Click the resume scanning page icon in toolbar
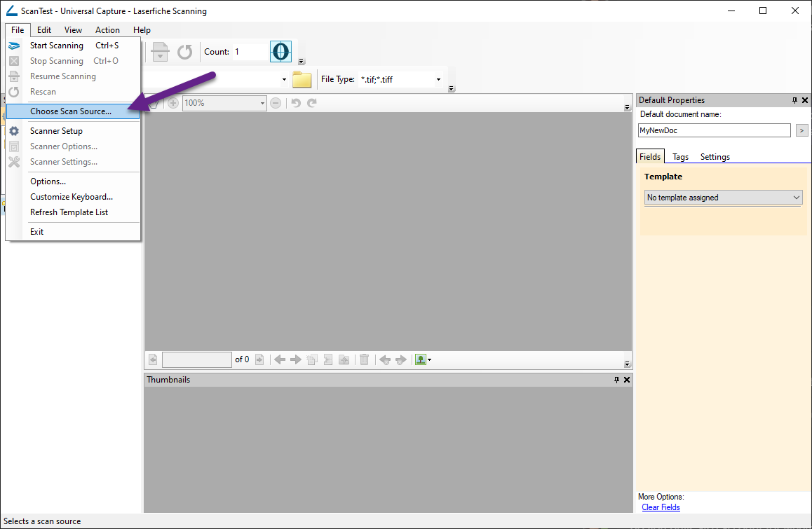The height and width of the screenshot is (529, 812). (160, 52)
